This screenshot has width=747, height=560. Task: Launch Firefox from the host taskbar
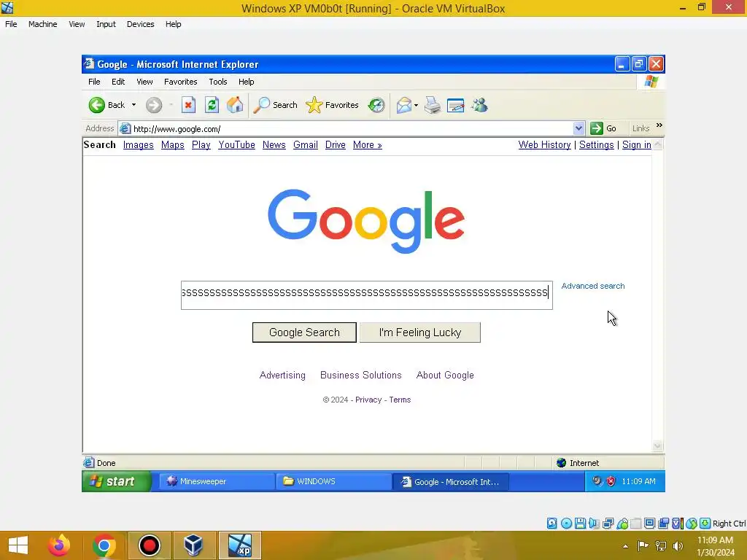60,545
